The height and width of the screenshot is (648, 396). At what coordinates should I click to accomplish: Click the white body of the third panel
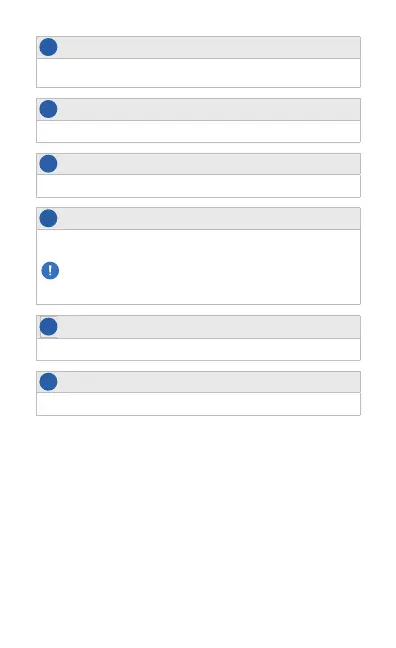click(x=198, y=186)
